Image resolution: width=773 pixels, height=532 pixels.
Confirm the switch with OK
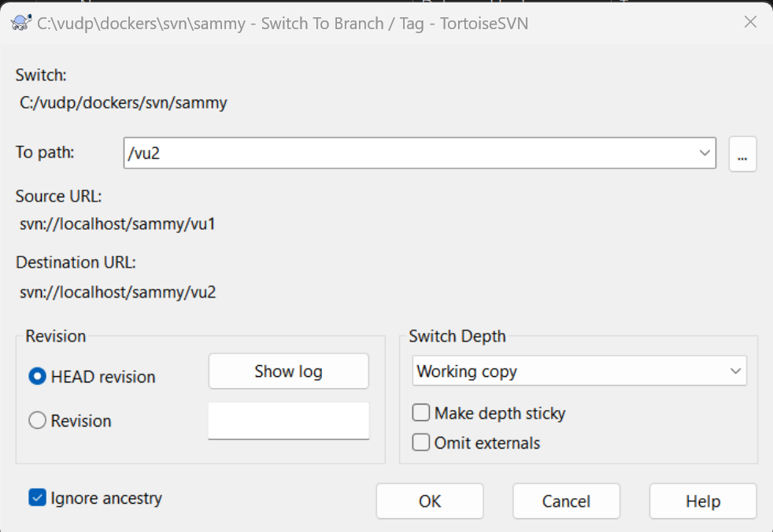430,501
